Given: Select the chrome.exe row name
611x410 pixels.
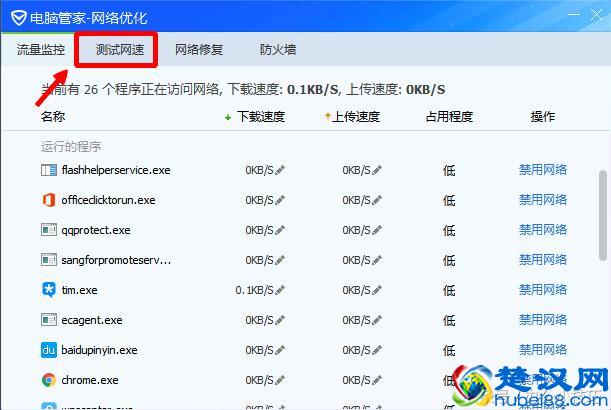Looking at the screenshot, I should click(x=90, y=380).
